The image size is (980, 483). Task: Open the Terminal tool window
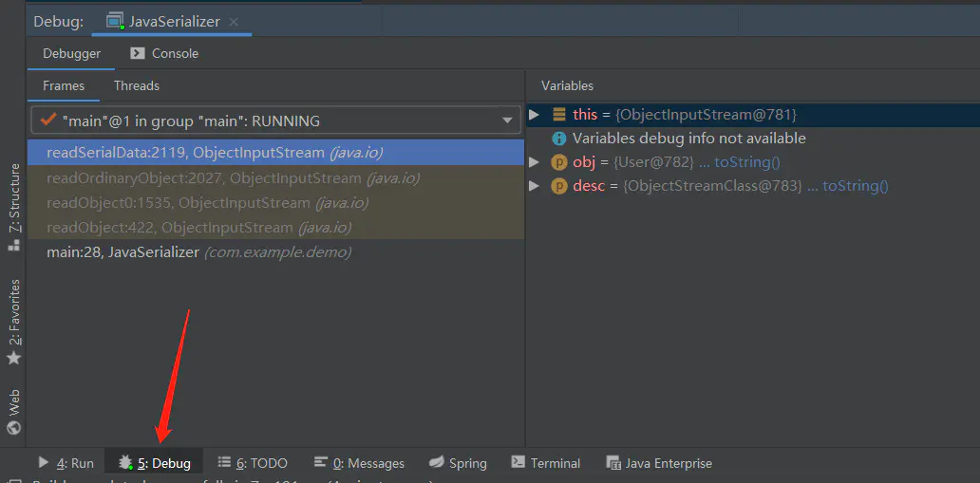coord(546,464)
